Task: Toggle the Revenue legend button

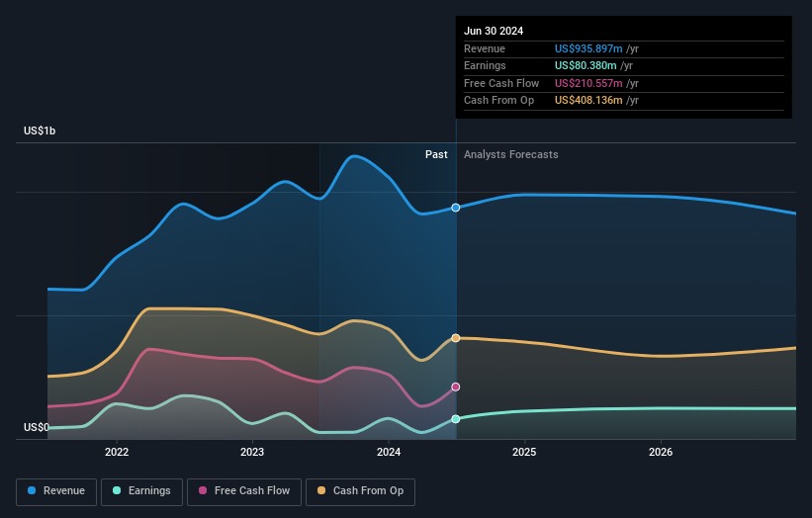Action: [56, 491]
